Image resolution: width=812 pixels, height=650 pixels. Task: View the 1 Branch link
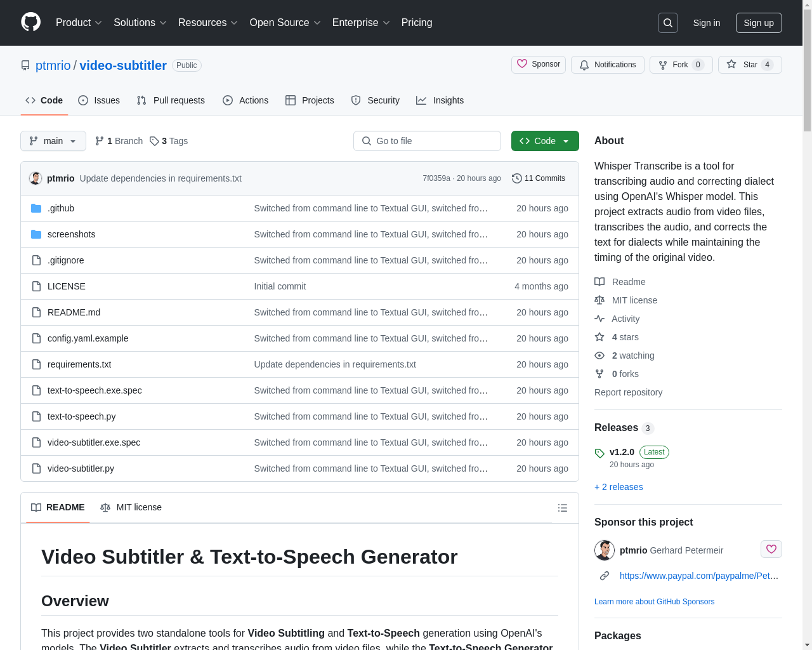[x=119, y=141]
